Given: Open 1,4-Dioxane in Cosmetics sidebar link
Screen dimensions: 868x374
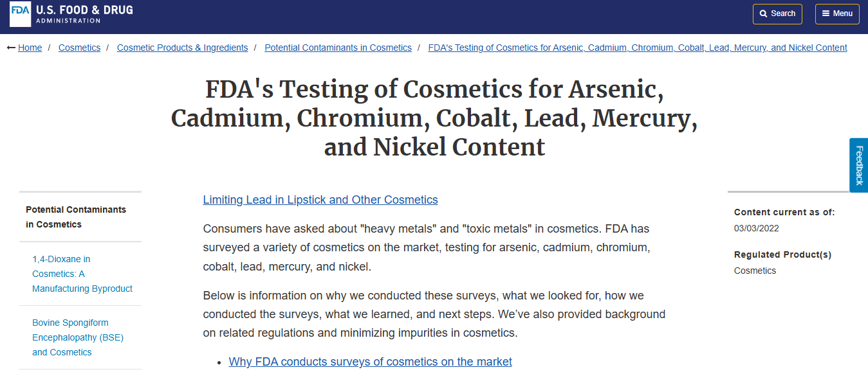Looking at the screenshot, I should click(x=82, y=274).
